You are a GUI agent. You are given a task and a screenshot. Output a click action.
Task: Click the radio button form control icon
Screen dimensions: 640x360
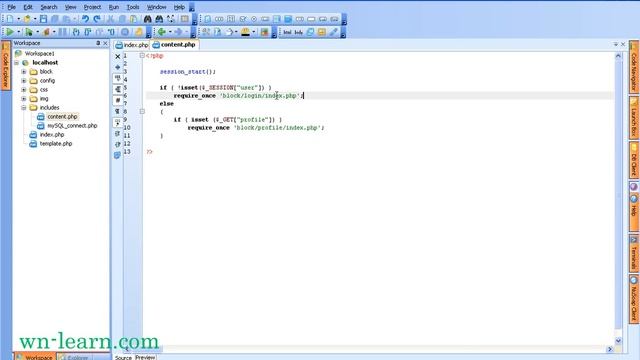(254, 19)
